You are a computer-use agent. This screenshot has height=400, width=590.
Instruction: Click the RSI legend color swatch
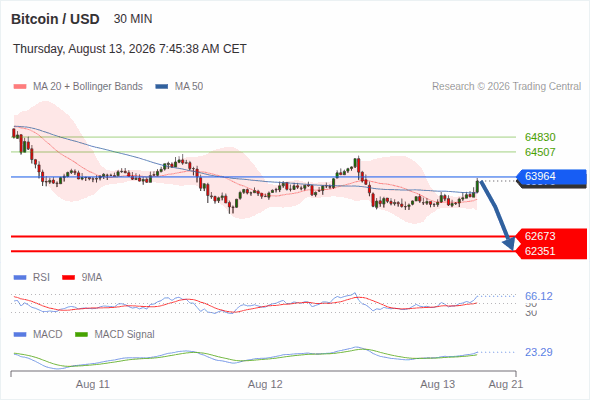click(20, 278)
